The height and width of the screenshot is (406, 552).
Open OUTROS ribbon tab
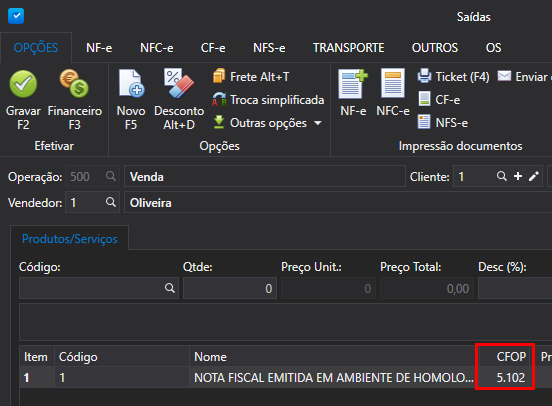435,48
